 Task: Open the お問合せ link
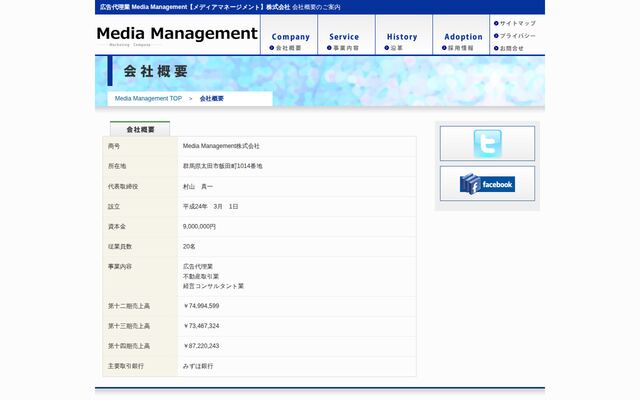point(509,48)
